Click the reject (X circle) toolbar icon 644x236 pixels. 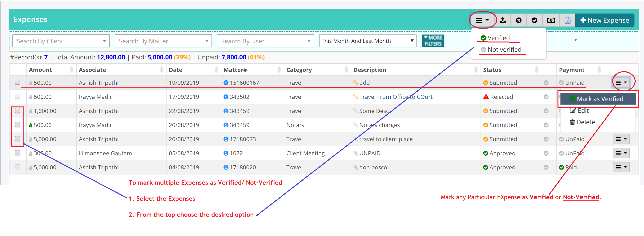518,20
